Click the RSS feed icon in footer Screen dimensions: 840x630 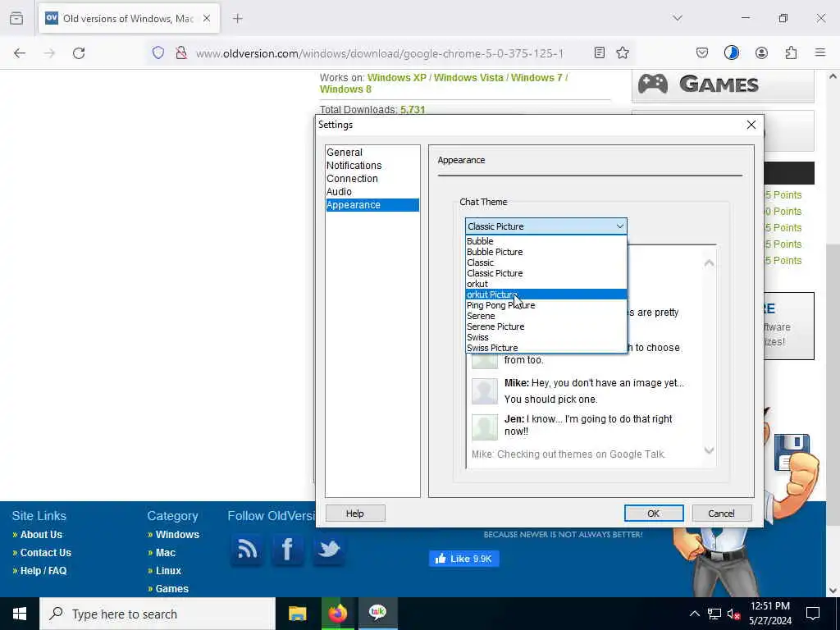[247, 550]
